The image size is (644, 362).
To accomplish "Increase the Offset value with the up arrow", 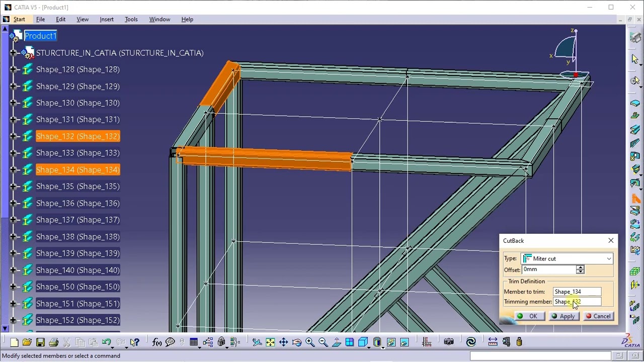I will 580,267.
